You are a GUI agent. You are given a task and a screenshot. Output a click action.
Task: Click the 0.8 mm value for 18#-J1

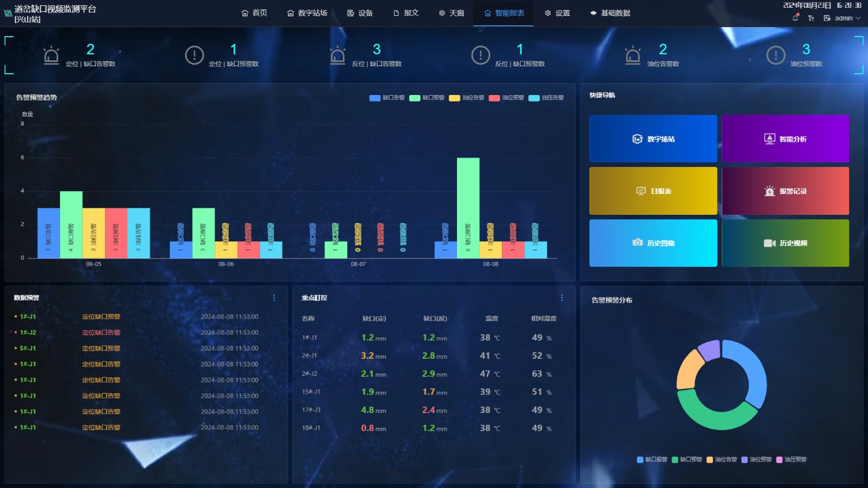[374, 428]
